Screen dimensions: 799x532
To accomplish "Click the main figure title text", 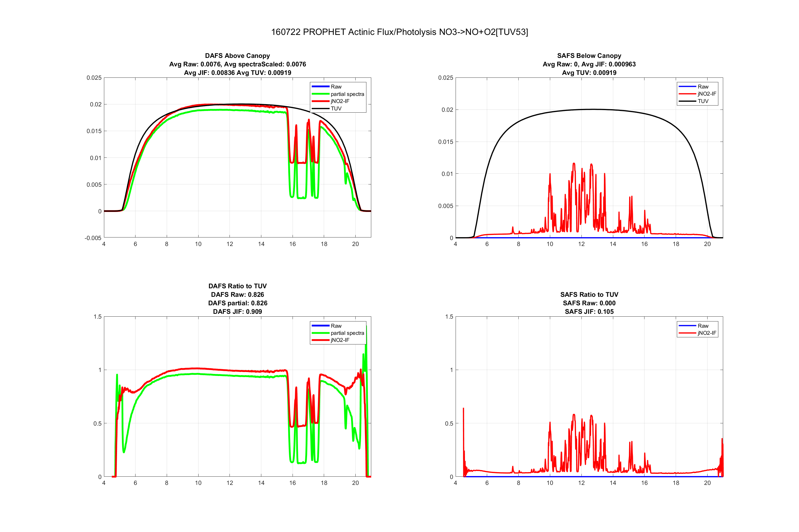I will click(x=399, y=32).
